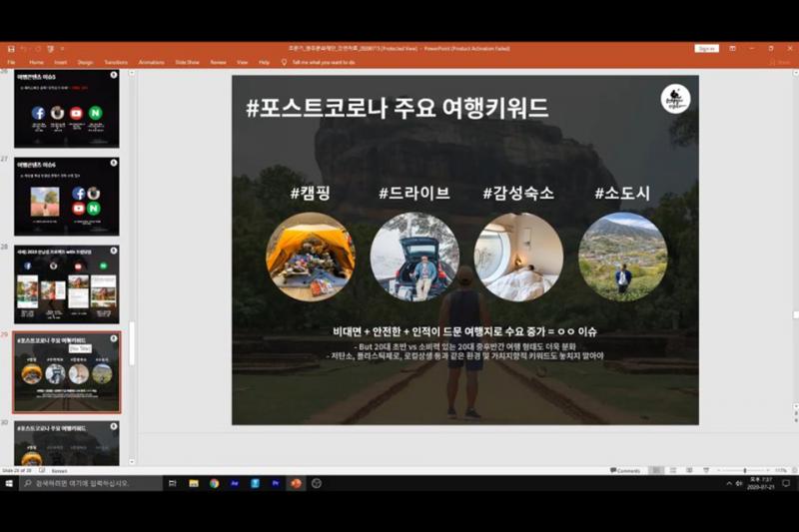This screenshot has height=532, width=799.
Task: Select the slide 26 thumbnail with social icons
Action: (67, 109)
